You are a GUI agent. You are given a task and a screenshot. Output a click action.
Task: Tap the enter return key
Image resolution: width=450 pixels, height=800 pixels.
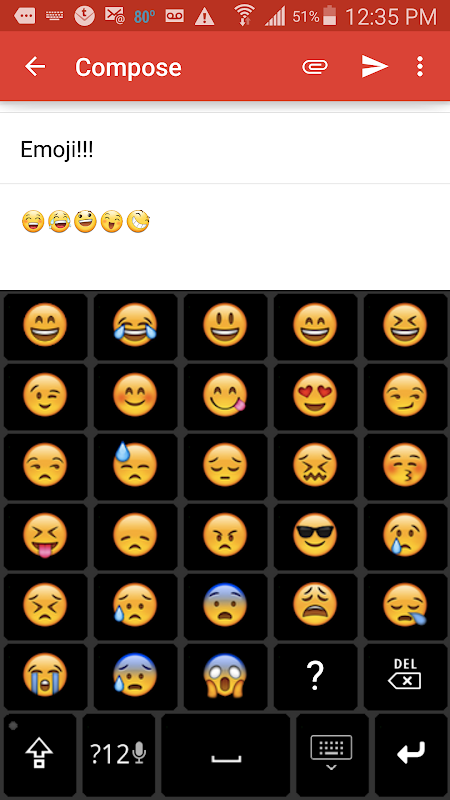click(x=411, y=754)
